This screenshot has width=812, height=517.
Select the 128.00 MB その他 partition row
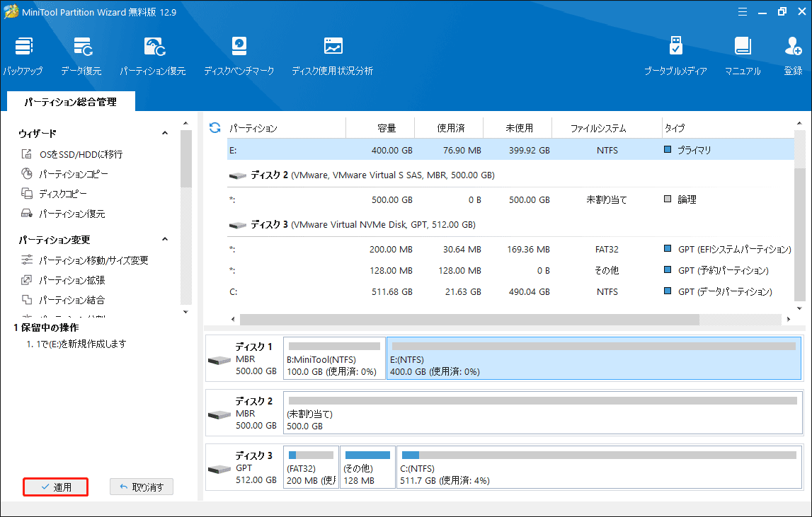tap(510, 271)
